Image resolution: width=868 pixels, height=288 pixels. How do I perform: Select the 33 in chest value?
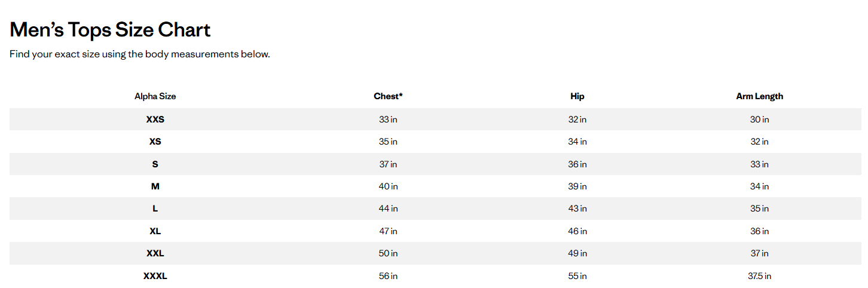pos(388,120)
